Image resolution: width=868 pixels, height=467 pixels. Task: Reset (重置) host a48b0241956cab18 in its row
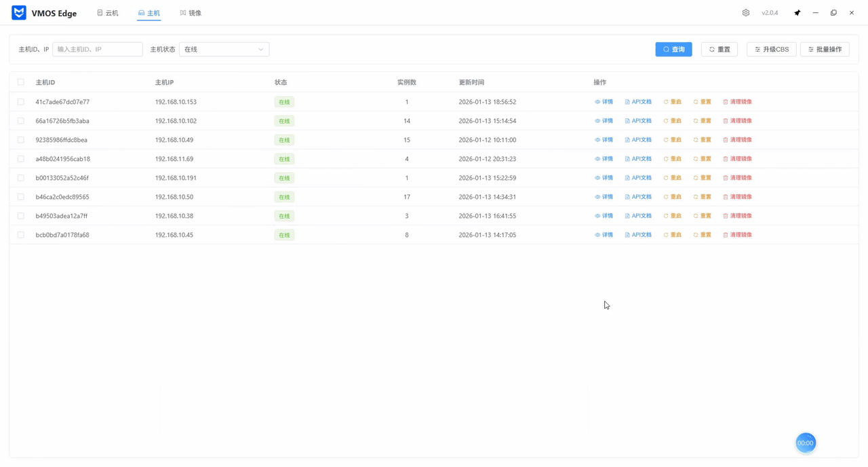pyautogui.click(x=702, y=159)
